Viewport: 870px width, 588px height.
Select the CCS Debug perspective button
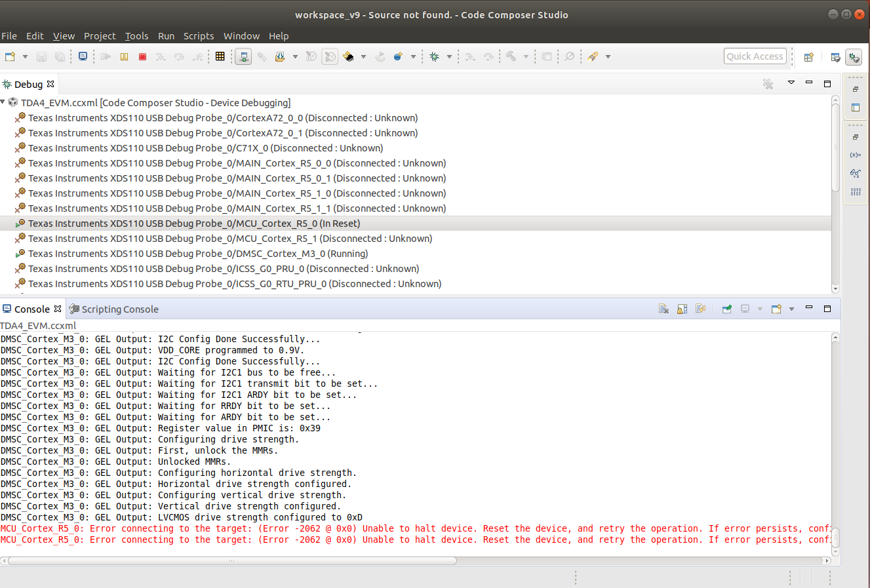[854, 57]
